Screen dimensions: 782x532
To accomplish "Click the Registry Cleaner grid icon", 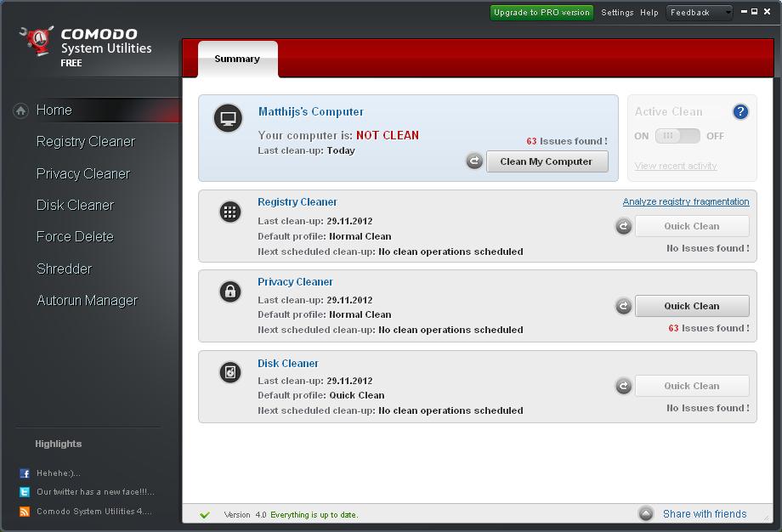I will (229, 212).
